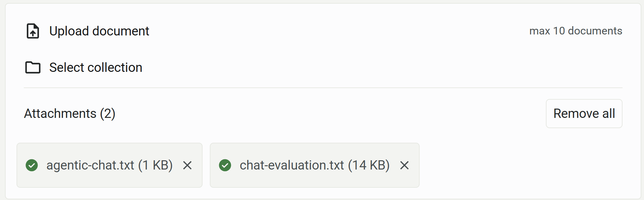Click the chat-evaluation.txt (14 KB) attachment chip
Viewport: 644px width, 200px height.
click(x=314, y=165)
